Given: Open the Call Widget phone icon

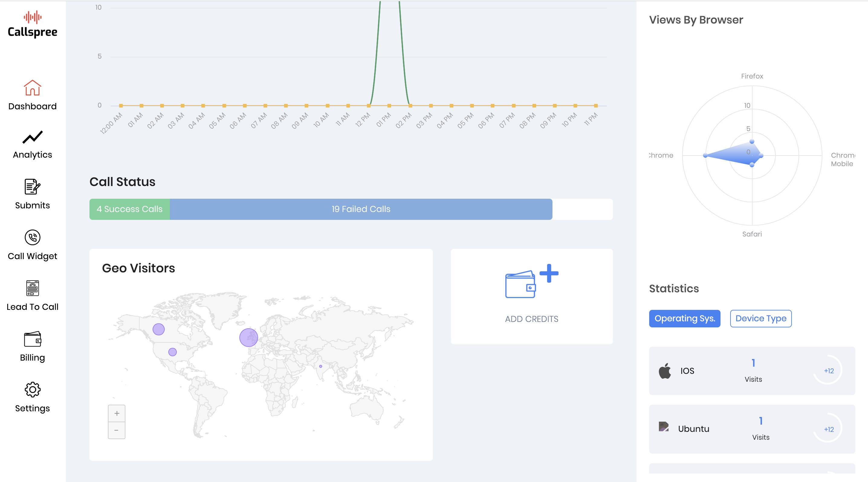Looking at the screenshot, I should 32,237.
